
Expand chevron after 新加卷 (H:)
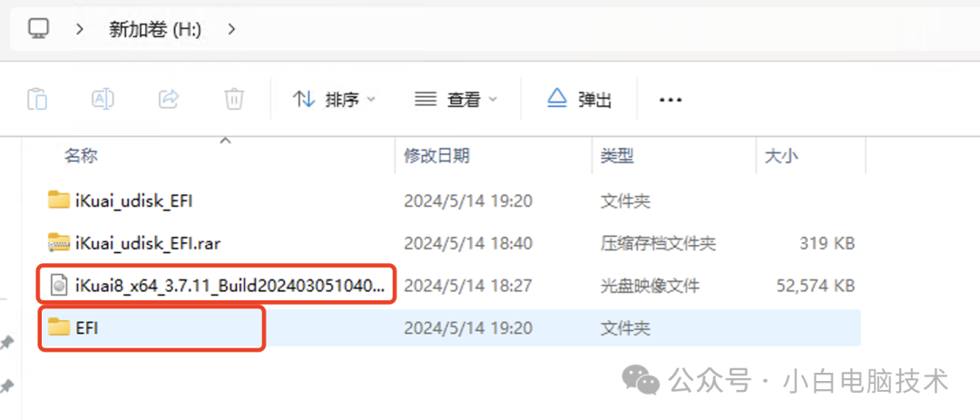(x=231, y=29)
